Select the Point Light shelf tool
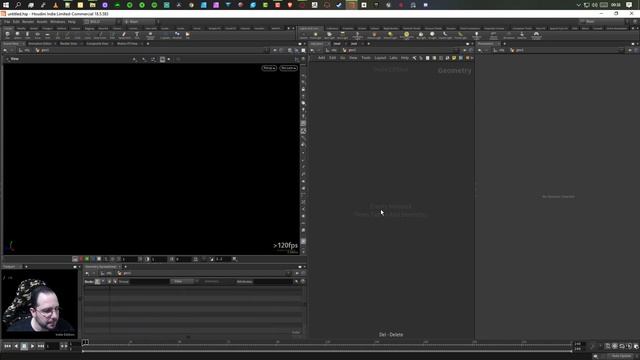 316,36
